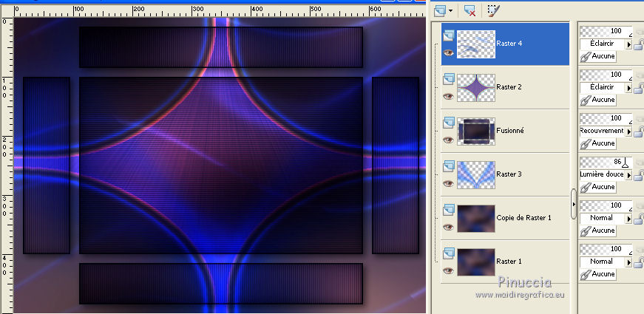Click Raster 3 layer type icon

[x=449, y=166]
